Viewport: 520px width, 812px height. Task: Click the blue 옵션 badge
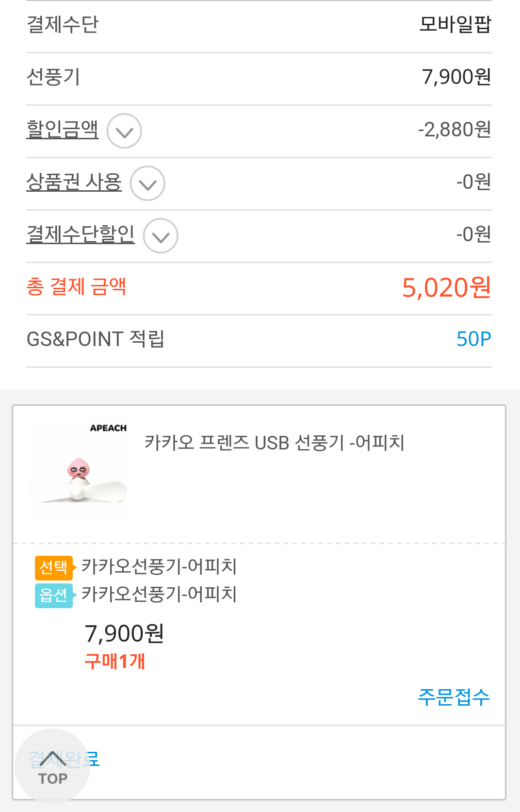coord(53,595)
